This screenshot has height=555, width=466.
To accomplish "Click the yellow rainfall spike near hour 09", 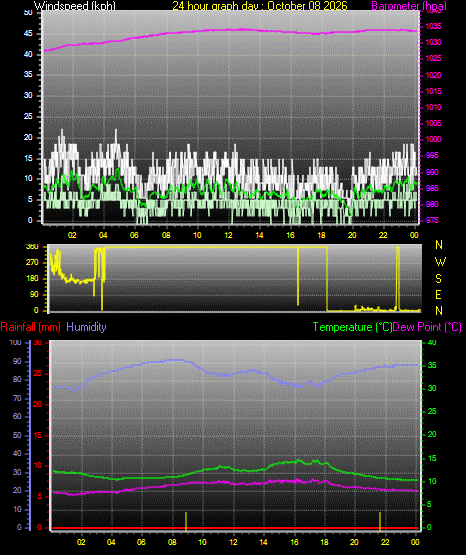I will coord(185,521).
